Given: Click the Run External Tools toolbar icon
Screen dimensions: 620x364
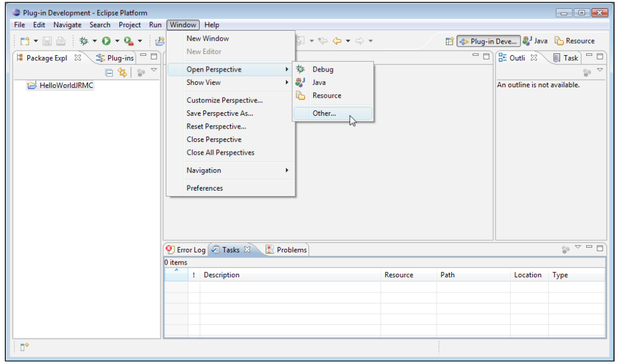Looking at the screenshot, I should pyautogui.click(x=129, y=41).
